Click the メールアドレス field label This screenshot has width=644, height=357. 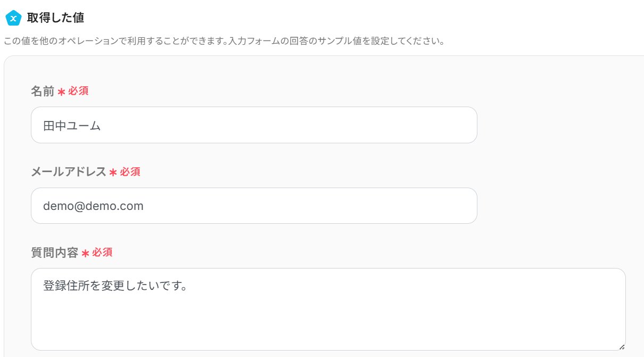(68, 172)
